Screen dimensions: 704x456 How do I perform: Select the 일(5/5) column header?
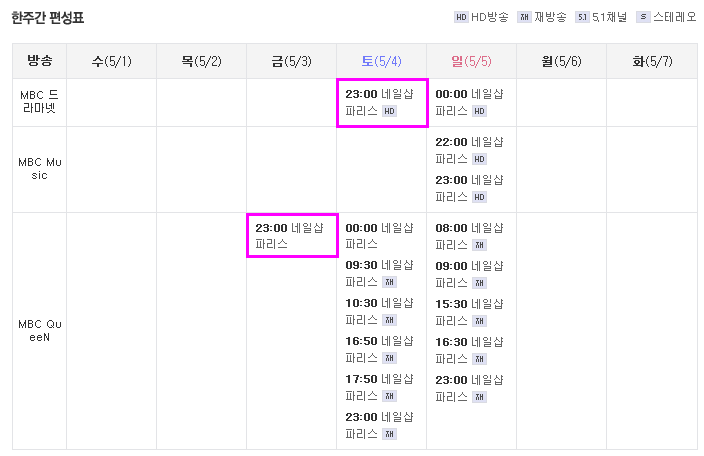(471, 61)
